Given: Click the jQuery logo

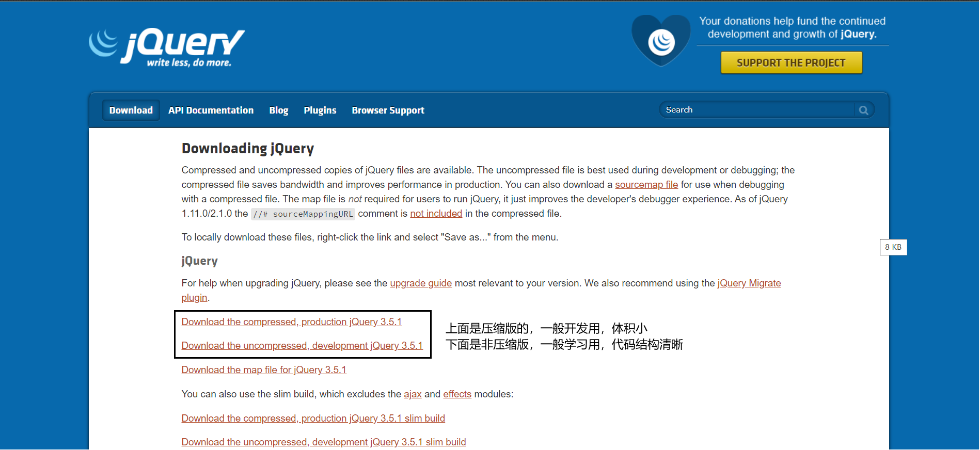Looking at the screenshot, I should 167,47.
